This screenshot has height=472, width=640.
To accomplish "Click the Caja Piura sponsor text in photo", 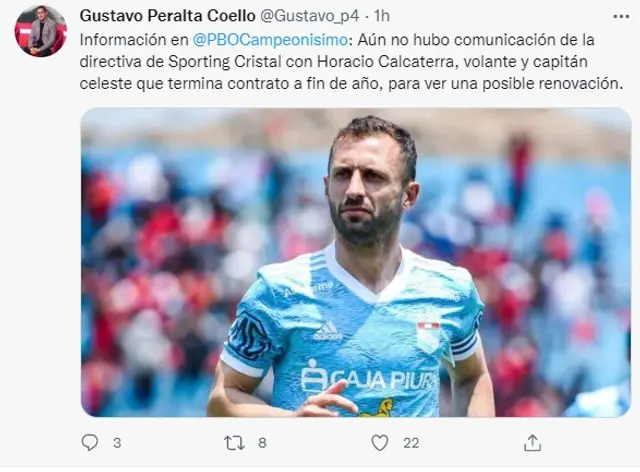I will [x=369, y=376].
